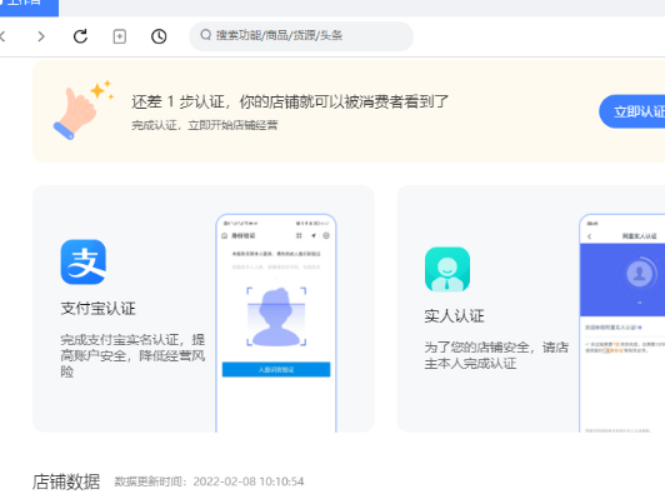Click the blue face-recognition button in phone mockup
The width and height of the screenshot is (665, 499).
[x=276, y=369]
